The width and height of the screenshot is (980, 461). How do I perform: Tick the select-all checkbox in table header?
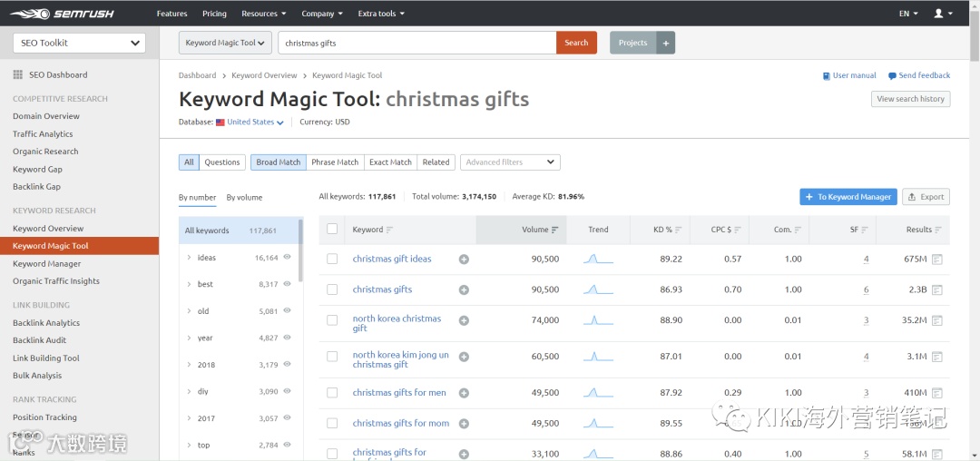tap(332, 230)
